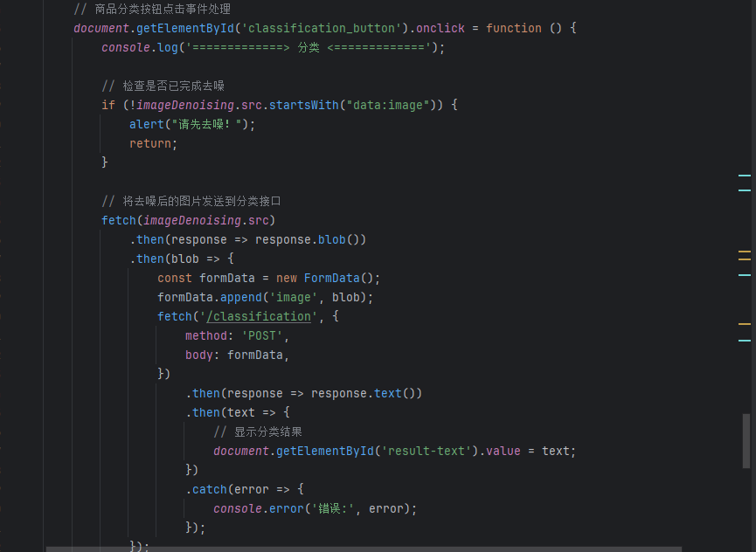Image resolution: width=756 pixels, height=552 pixels.
Task: Click 'FormData' constructor name
Action: pyautogui.click(x=332, y=278)
